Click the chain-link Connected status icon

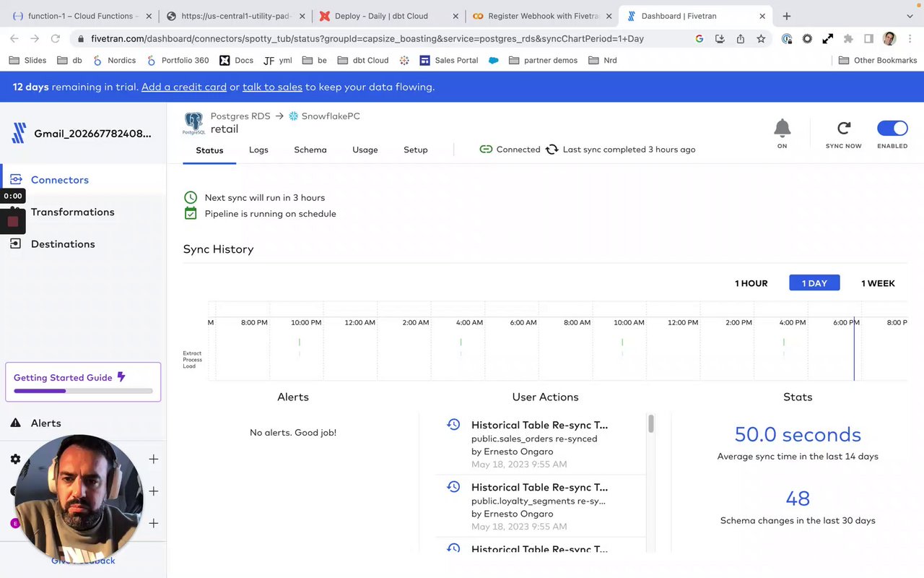point(486,150)
